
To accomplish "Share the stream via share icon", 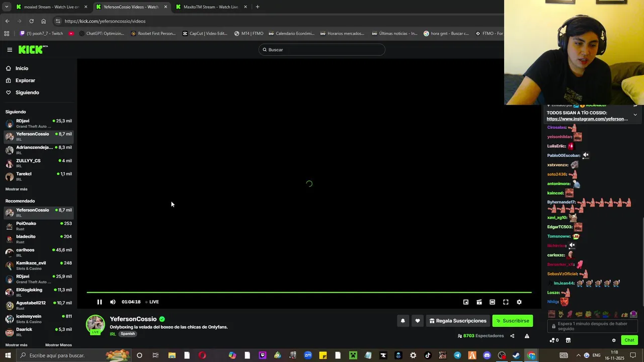I will 512,336.
